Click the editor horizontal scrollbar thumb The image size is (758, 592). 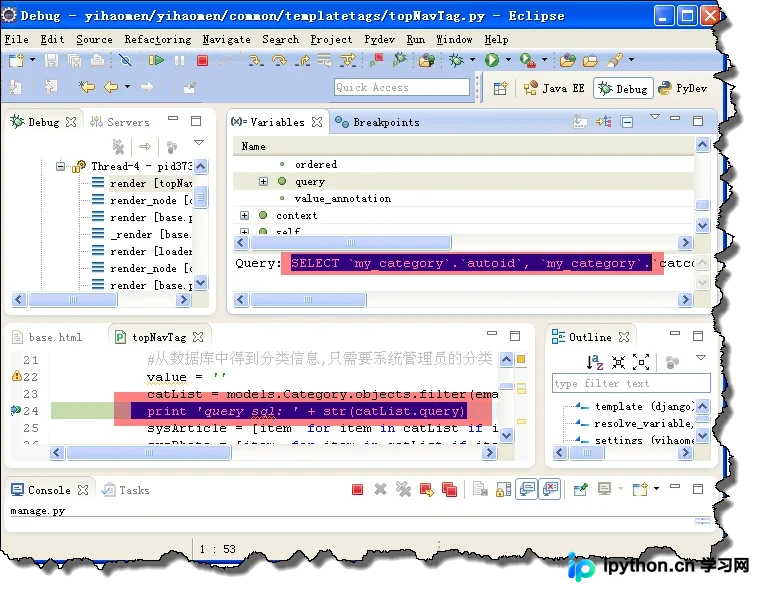(149, 452)
